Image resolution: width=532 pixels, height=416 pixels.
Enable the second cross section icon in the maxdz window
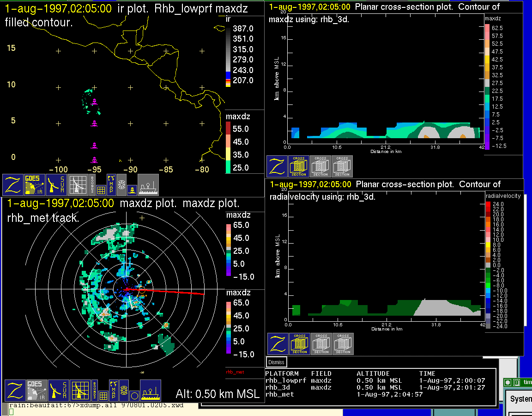320,166
